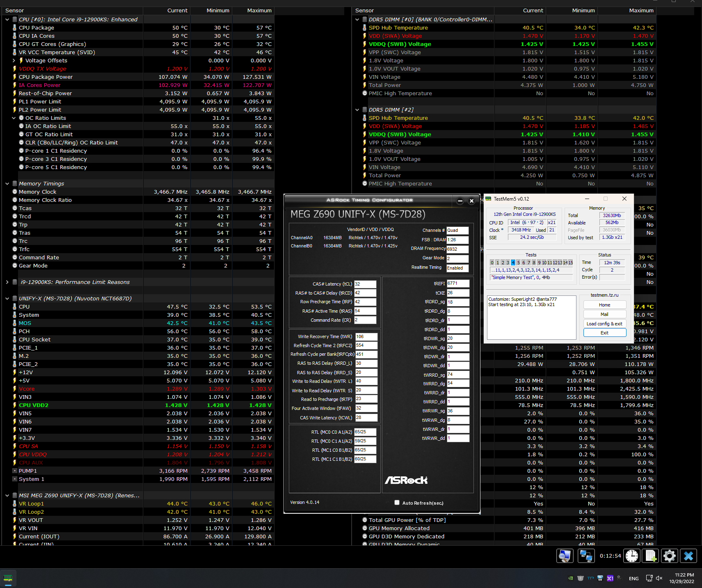Image resolution: width=702 pixels, height=588 pixels.
Task: Open HWiNFO sensor settings gear
Action: 670,556
